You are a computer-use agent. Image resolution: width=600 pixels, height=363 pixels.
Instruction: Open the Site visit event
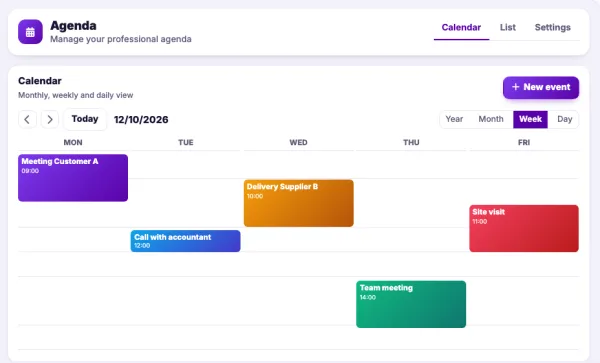point(524,228)
